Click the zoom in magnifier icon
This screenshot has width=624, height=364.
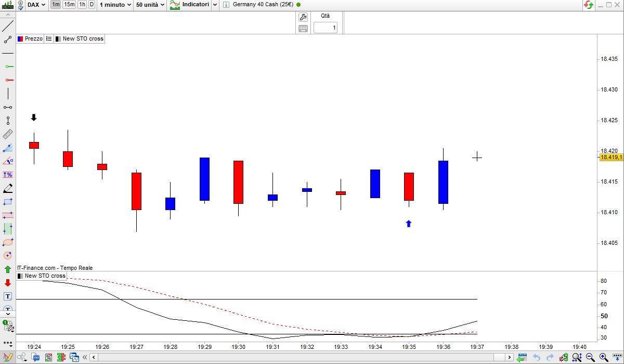[604, 357]
